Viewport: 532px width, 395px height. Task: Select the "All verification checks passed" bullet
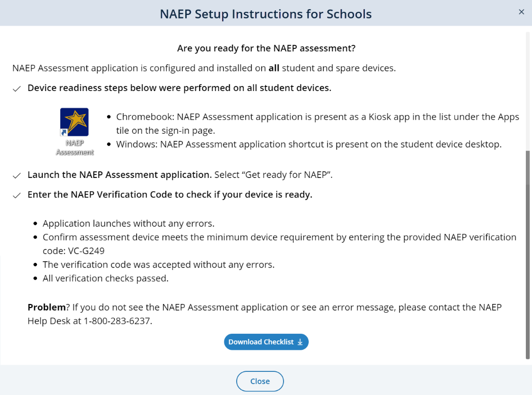click(105, 279)
